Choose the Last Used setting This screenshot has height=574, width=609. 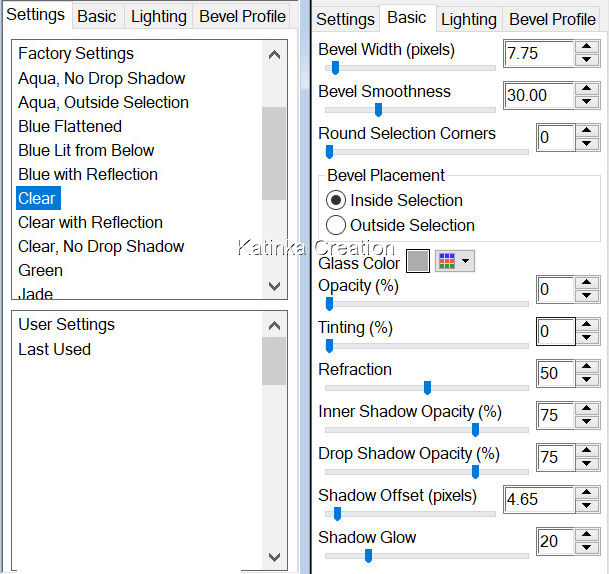point(54,349)
